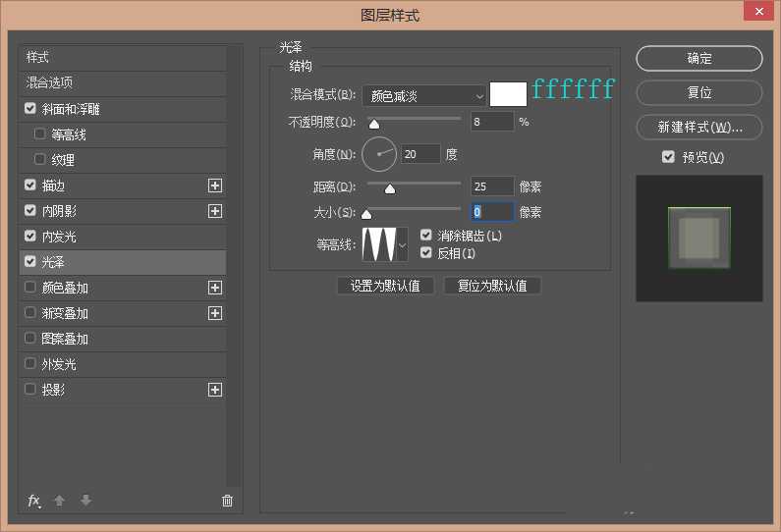Viewport: 781px width, 532px height.
Task: Click the white blend color swatch
Action: [x=508, y=94]
